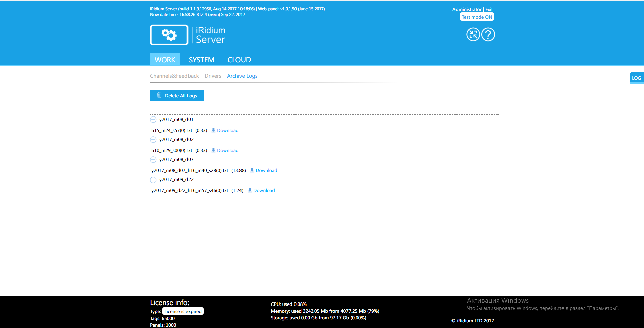The image size is (644, 328).
Task: Select the y2017_m09_d22 folder name
Action: click(176, 179)
